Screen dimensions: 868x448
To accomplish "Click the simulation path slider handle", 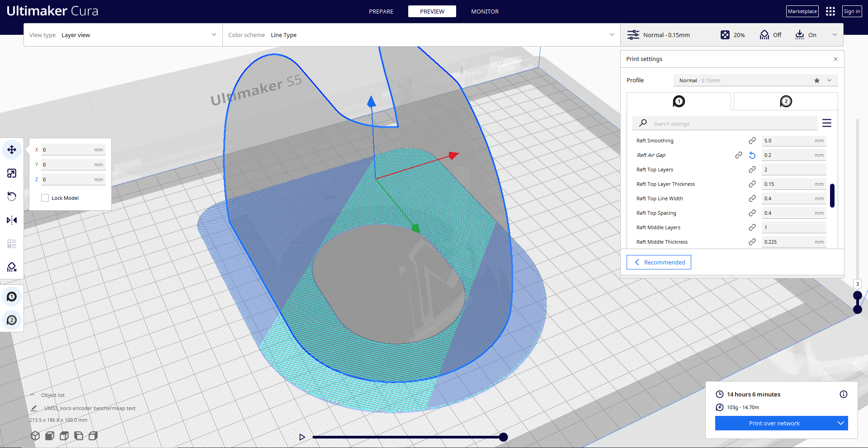I will pos(503,437).
